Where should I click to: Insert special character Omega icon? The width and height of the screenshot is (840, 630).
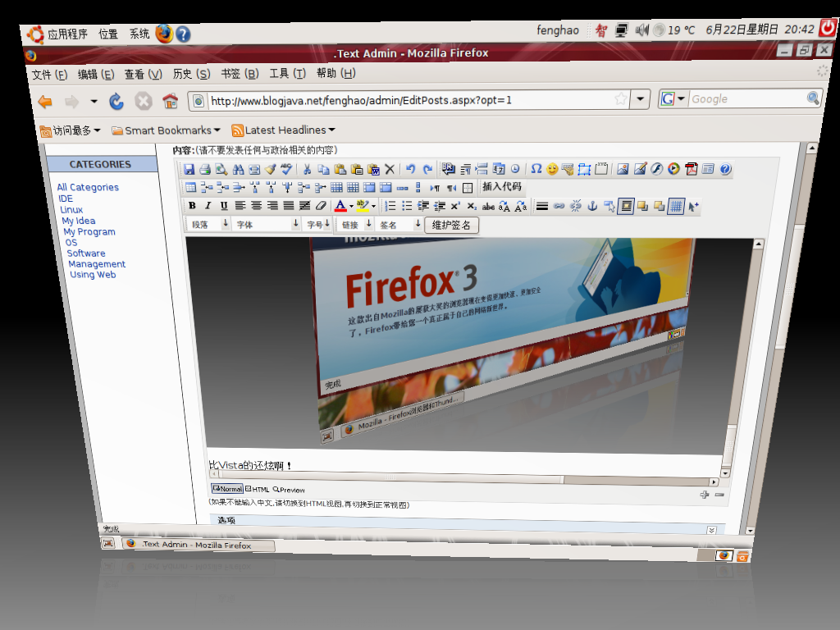coord(536,169)
